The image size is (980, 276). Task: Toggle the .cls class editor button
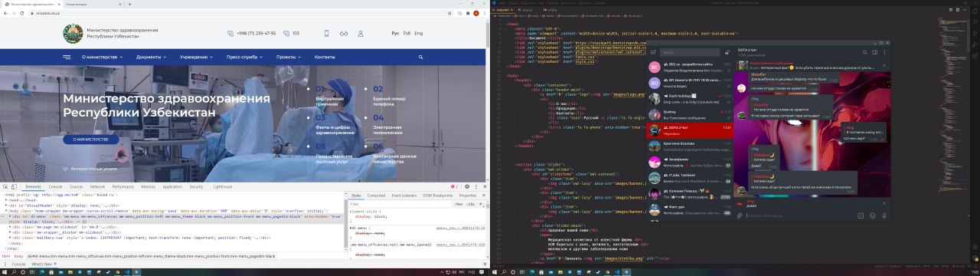click(470, 205)
